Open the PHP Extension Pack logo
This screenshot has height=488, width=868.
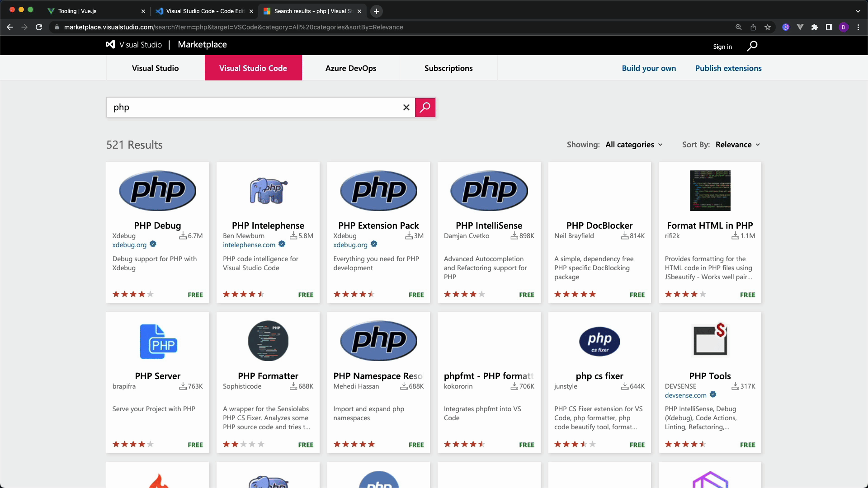click(x=378, y=191)
